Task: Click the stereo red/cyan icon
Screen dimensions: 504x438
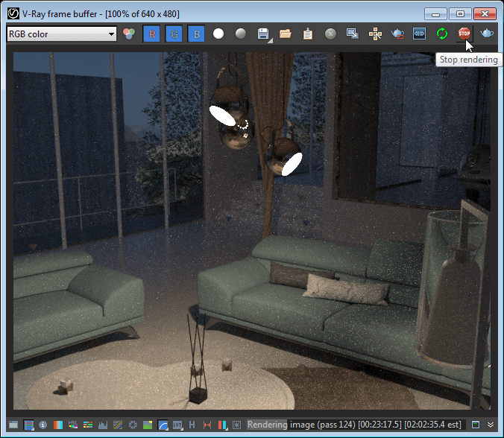Action: click(222, 425)
